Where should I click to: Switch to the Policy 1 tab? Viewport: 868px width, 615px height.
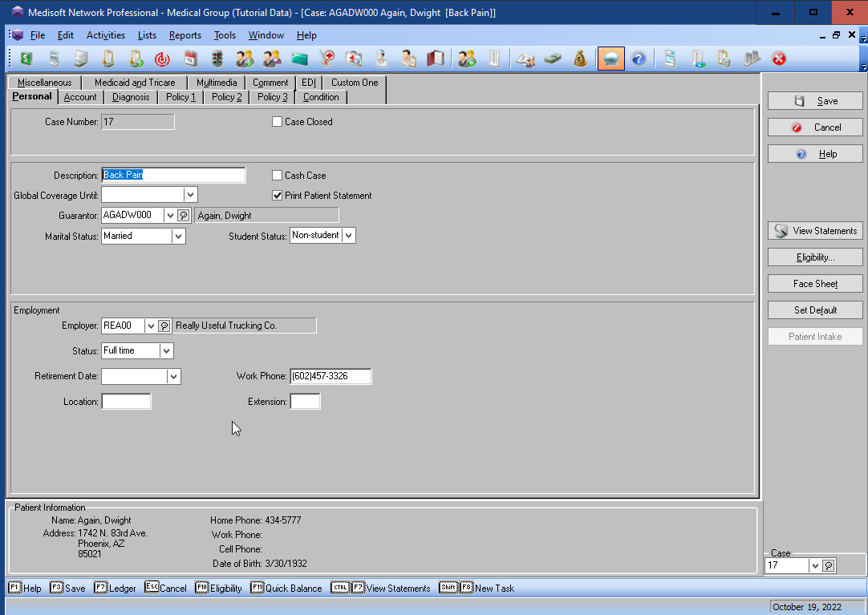181,97
